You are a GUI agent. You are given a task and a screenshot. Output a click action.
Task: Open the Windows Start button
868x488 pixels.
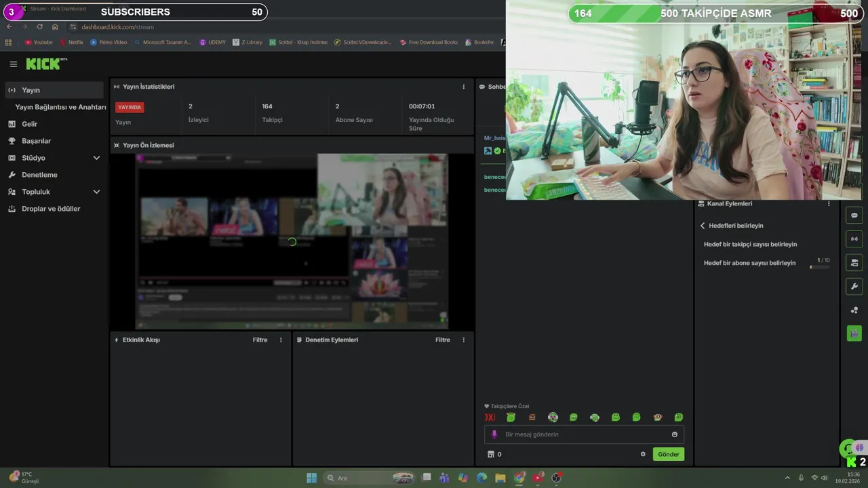point(311,478)
